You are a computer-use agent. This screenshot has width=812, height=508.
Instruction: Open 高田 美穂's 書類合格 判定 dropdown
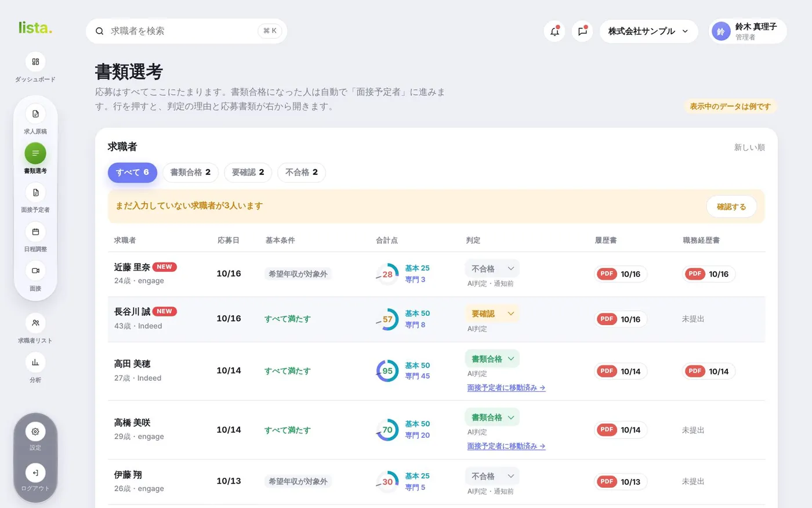pos(492,359)
